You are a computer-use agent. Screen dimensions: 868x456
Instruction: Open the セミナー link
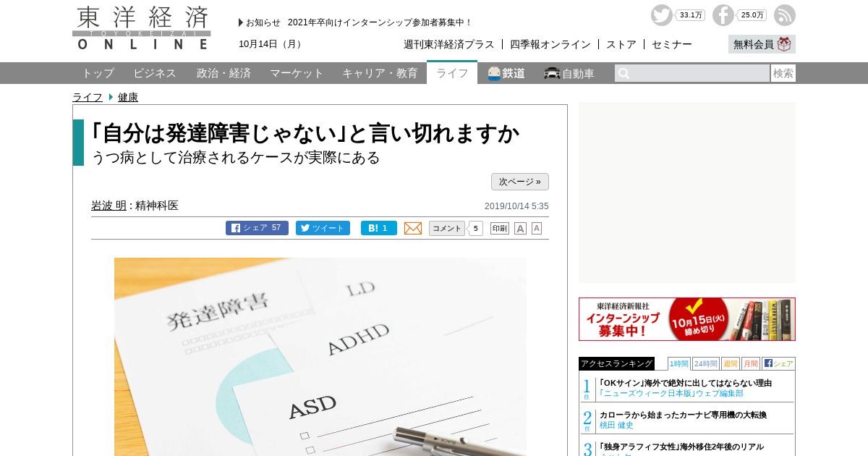pyautogui.click(x=672, y=44)
